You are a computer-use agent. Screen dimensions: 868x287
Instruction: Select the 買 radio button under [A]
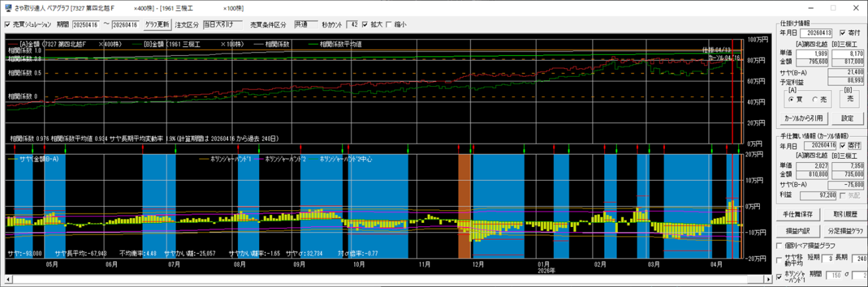click(x=792, y=99)
